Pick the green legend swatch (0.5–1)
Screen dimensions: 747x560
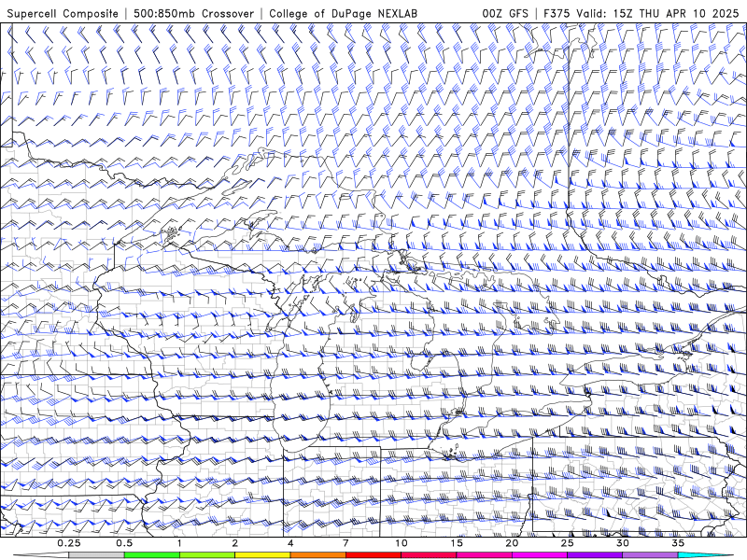[x=152, y=555]
